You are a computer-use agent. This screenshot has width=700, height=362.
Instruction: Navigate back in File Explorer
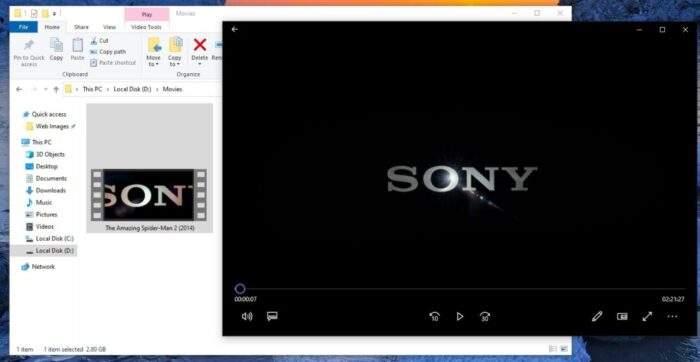click(19, 89)
